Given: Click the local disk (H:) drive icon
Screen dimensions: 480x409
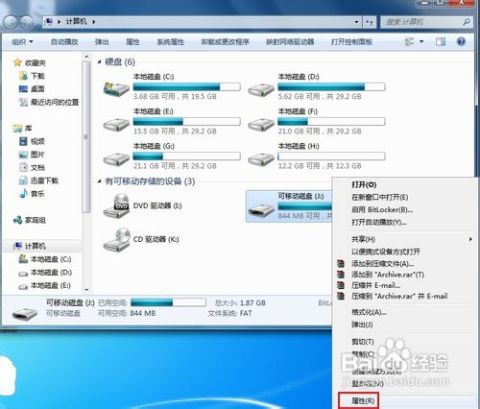Looking at the screenshot, I should click(261, 158).
